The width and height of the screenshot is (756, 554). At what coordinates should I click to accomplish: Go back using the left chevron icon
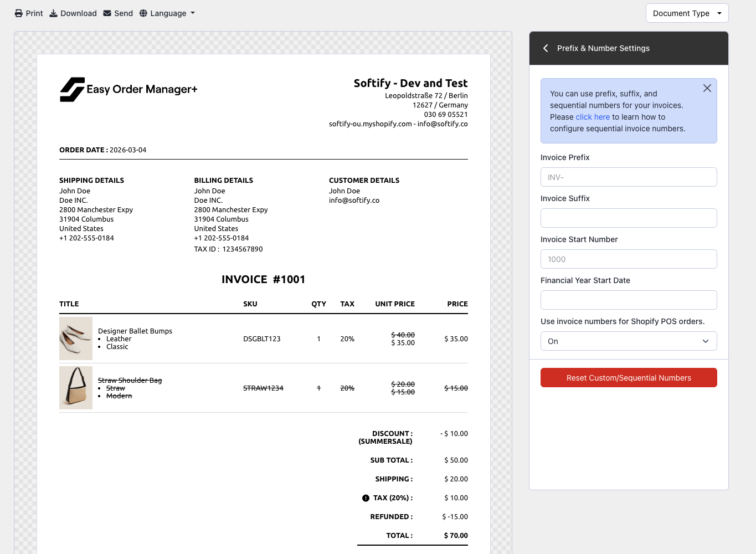546,48
